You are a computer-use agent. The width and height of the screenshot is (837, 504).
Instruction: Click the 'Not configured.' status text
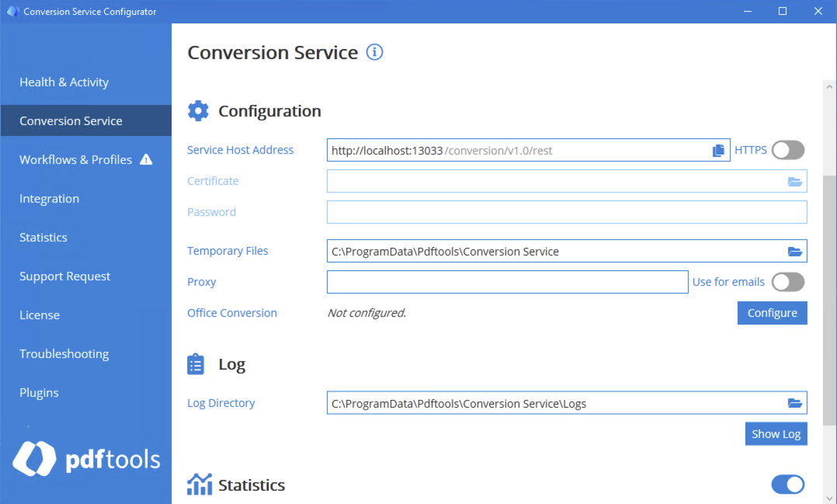click(366, 313)
